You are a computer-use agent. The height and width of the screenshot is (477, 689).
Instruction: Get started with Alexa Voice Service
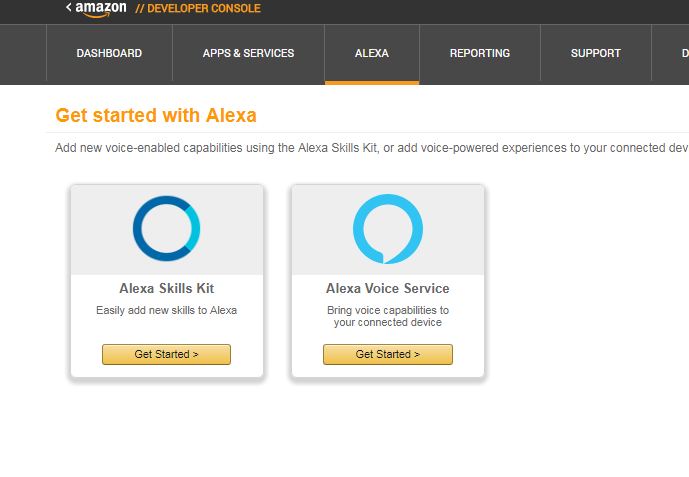(388, 354)
